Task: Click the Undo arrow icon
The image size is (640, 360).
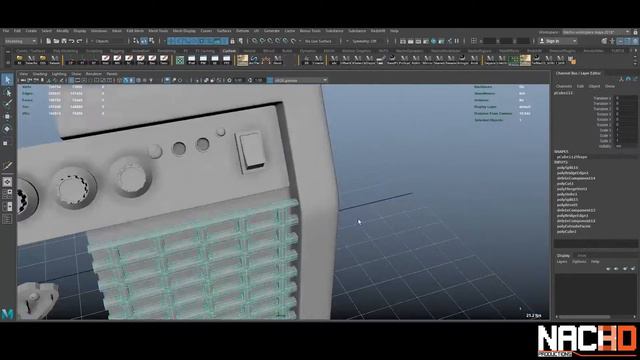Action: click(x=72, y=41)
